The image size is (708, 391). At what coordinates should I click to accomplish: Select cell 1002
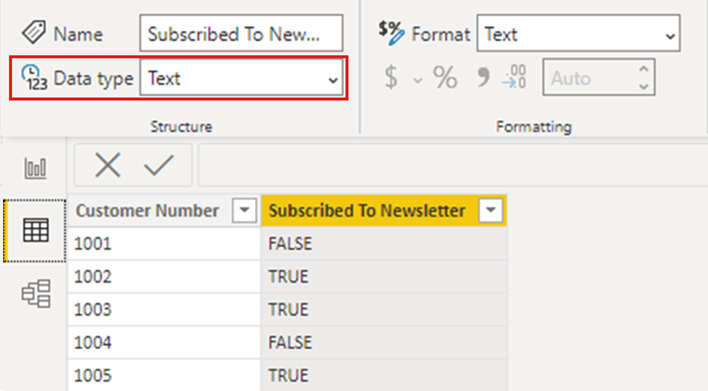tap(164, 276)
